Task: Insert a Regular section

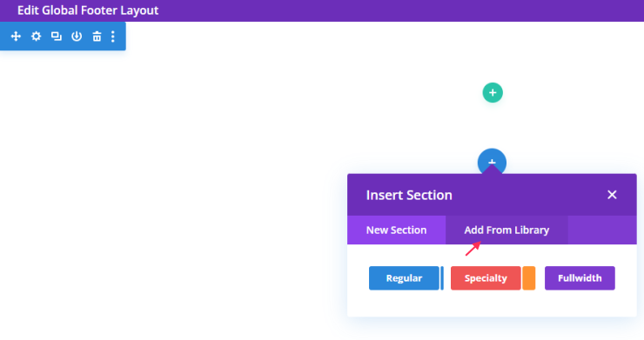Action: pyautogui.click(x=404, y=278)
